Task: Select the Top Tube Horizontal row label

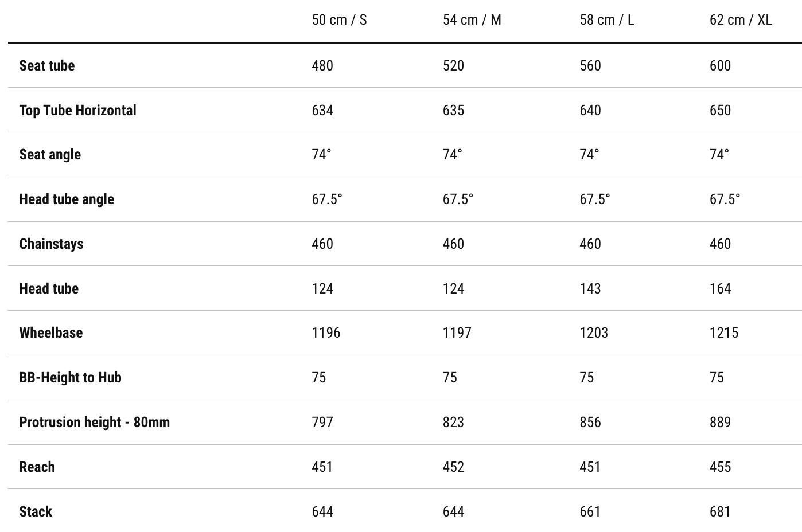Action: (77, 110)
